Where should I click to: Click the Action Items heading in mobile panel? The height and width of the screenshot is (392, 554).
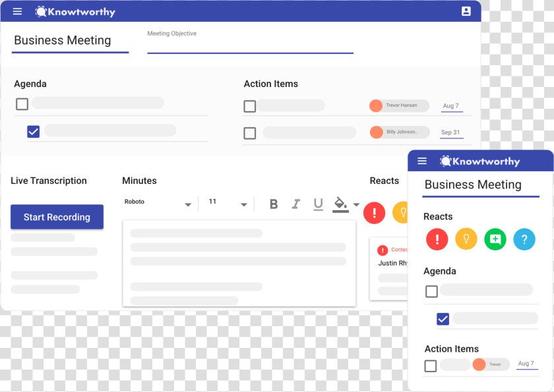click(452, 349)
